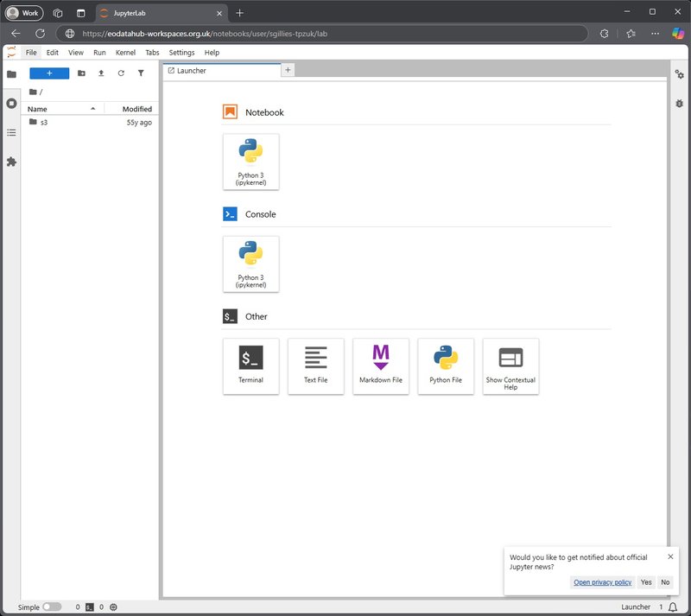Click Open privacy policy link
This screenshot has width=691, height=616.
coord(602,582)
